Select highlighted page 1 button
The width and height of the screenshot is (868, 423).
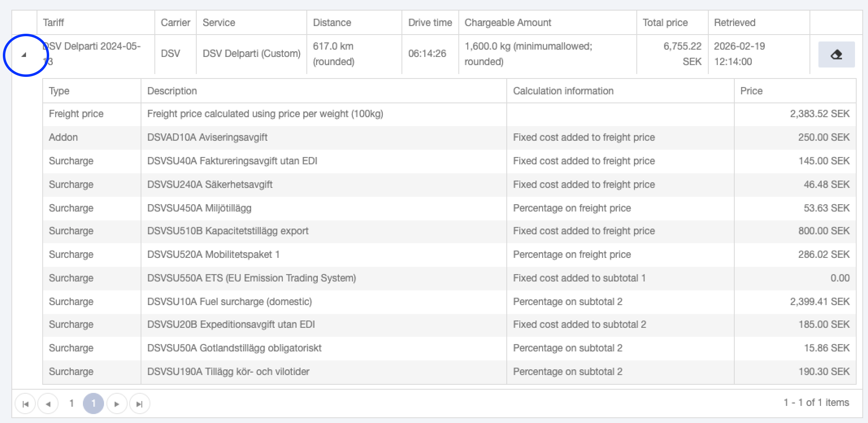click(93, 403)
